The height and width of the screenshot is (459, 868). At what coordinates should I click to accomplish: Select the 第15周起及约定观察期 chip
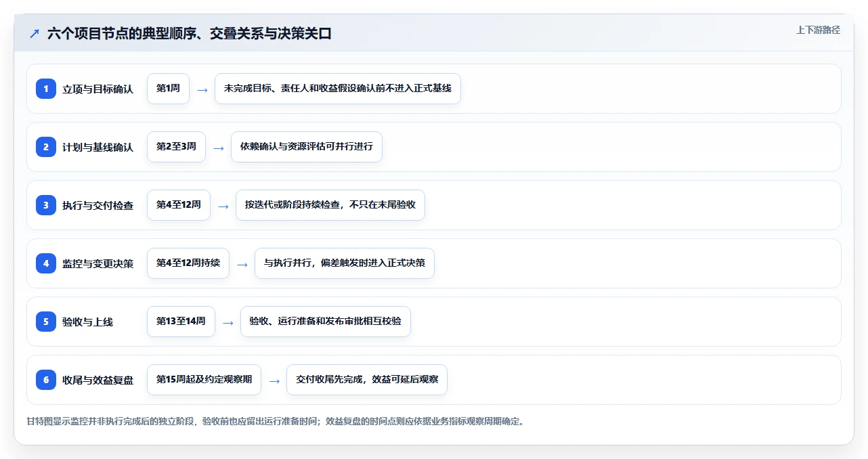[204, 380]
